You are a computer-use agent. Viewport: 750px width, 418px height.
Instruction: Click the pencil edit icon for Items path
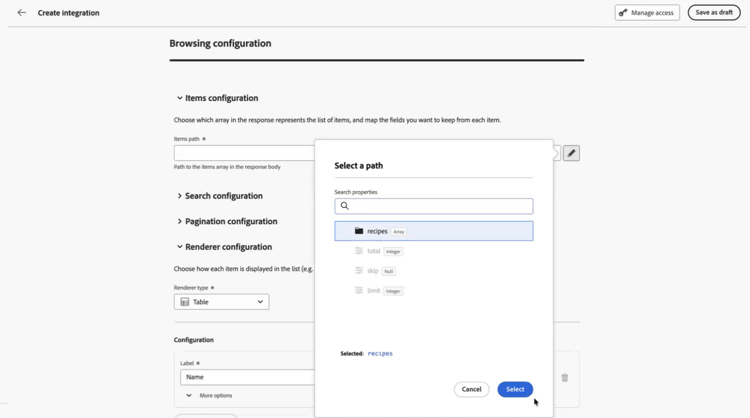click(x=571, y=154)
